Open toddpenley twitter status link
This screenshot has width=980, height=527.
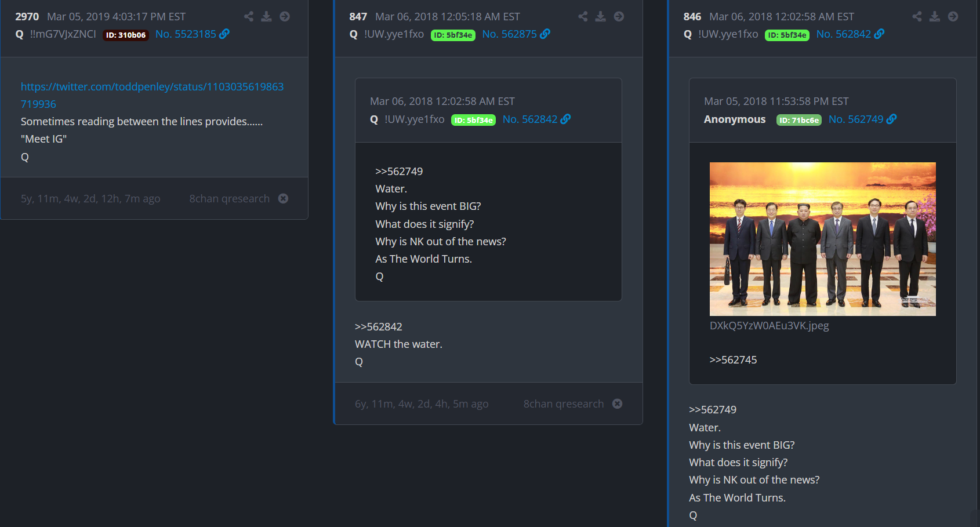click(x=152, y=95)
